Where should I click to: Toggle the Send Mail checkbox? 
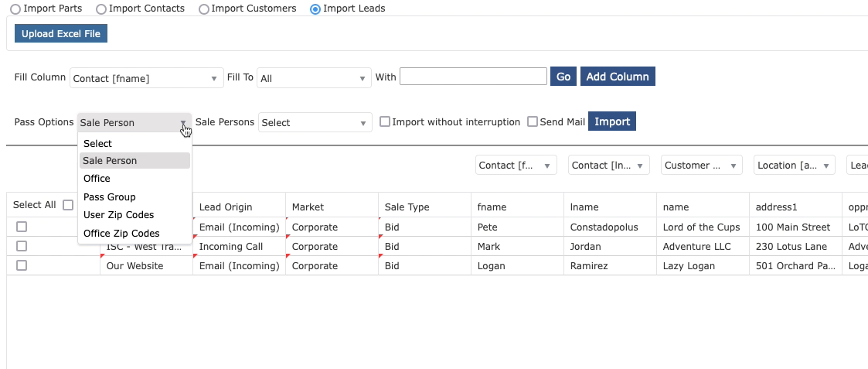click(x=533, y=121)
